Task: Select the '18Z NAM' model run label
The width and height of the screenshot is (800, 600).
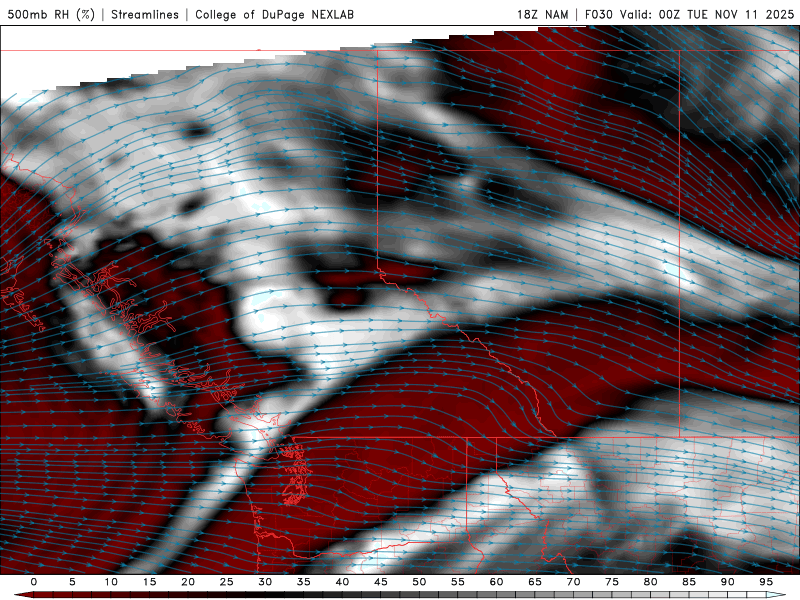Action: coord(543,14)
